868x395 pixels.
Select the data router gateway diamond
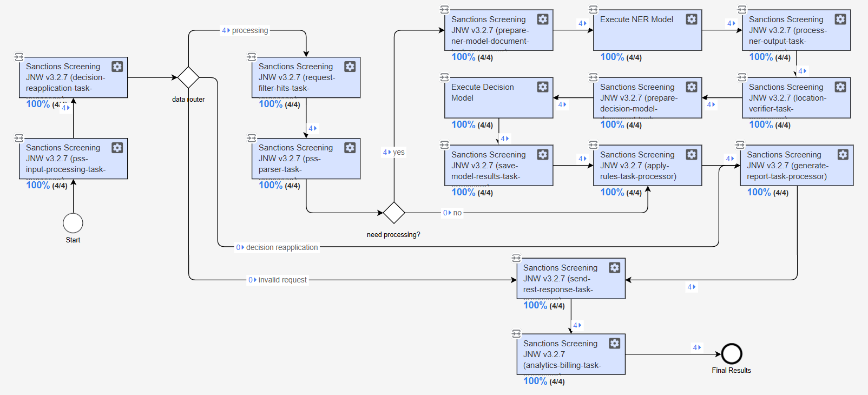point(188,77)
